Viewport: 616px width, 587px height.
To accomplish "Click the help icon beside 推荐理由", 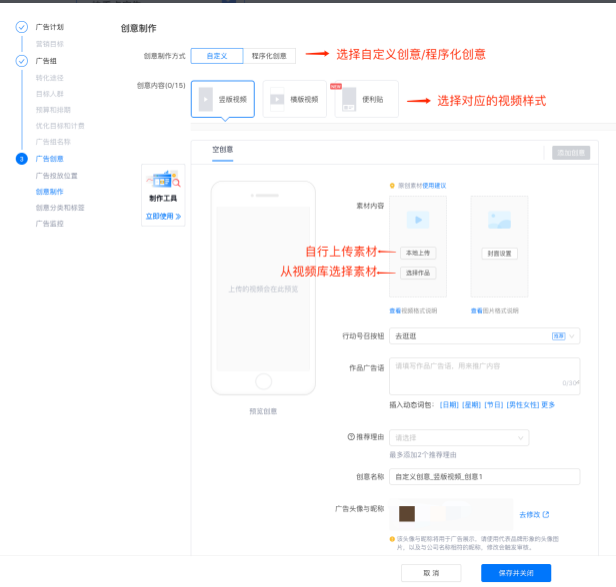I will click(x=351, y=437).
